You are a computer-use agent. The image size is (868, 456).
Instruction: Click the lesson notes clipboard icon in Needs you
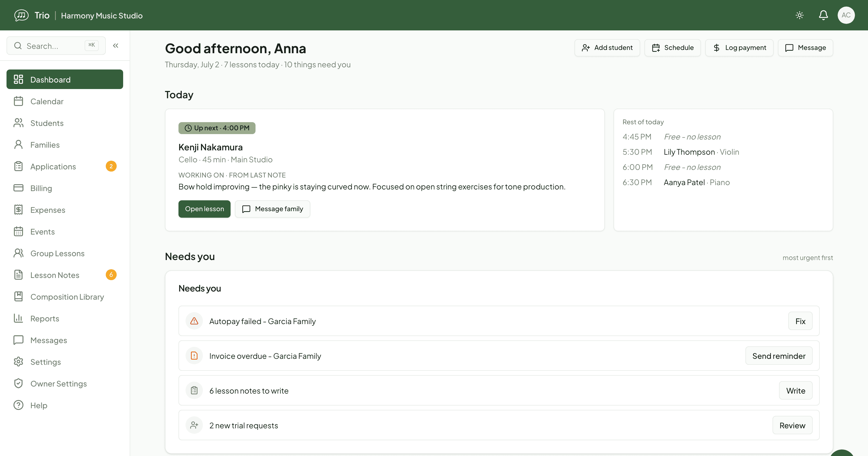194,390
